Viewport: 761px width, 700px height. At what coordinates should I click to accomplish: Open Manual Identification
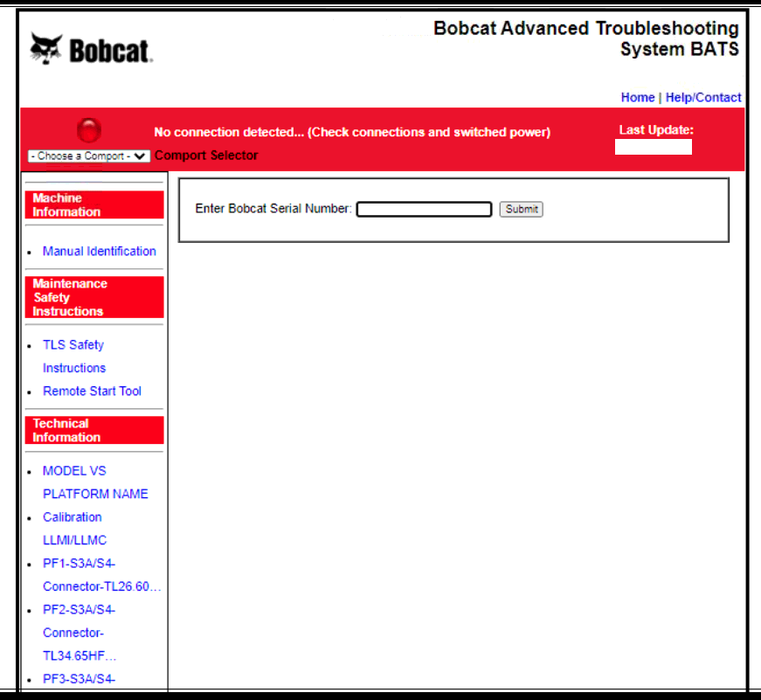click(98, 251)
